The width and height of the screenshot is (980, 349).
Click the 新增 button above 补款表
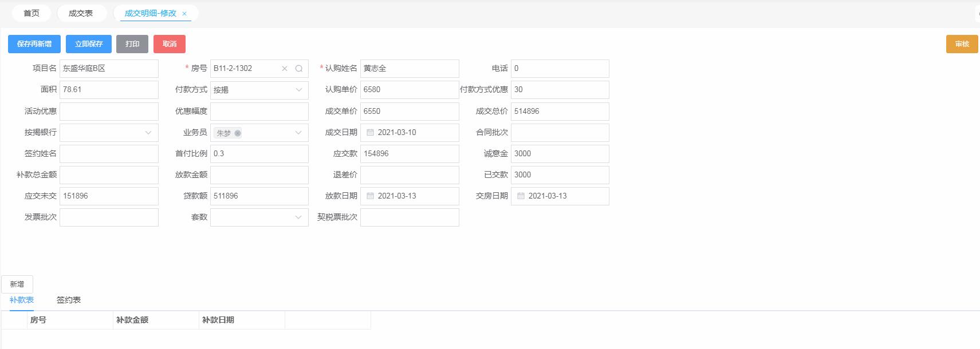click(17, 284)
